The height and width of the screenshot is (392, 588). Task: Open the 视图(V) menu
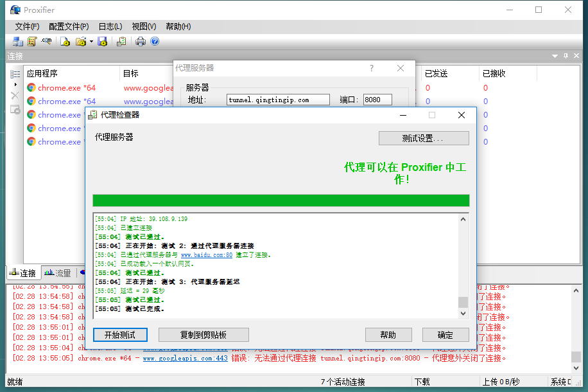144,26
